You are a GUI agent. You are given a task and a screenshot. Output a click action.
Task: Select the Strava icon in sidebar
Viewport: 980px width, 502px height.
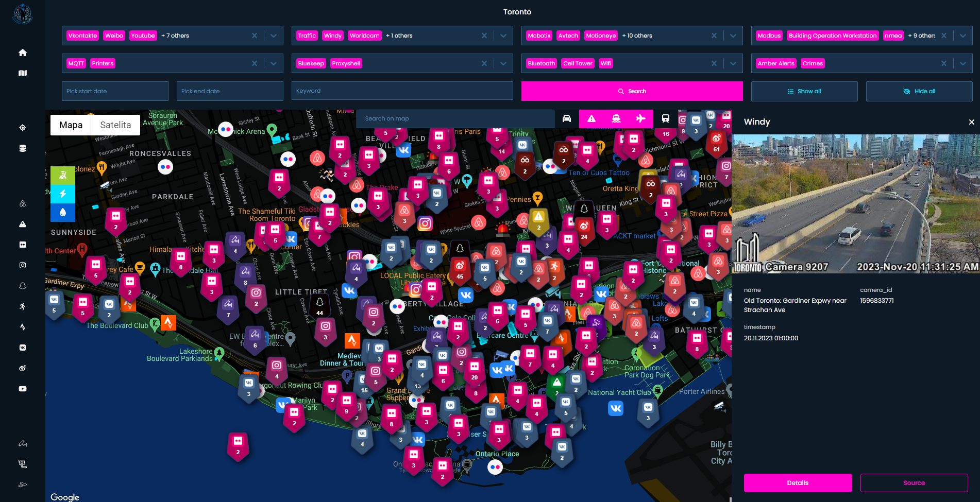tap(23, 327)
